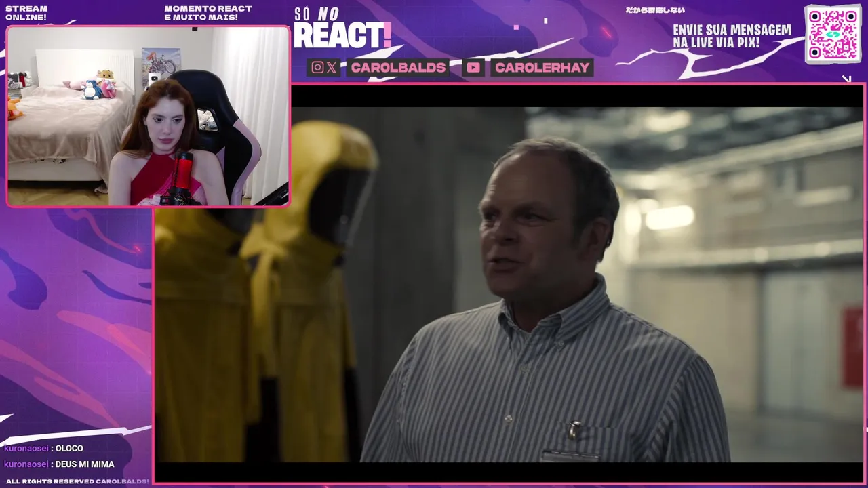Viewport: 868px width, 488px height.
Task: Click the 'MOMENTO REACT E MUITO MAIS!' text
Action: point(208,13)
